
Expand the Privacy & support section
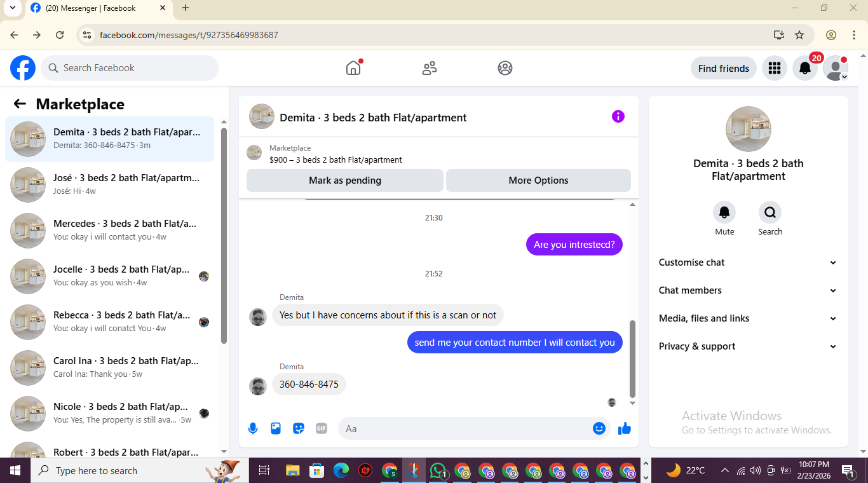pyautogui.click(x=748, y=346)
